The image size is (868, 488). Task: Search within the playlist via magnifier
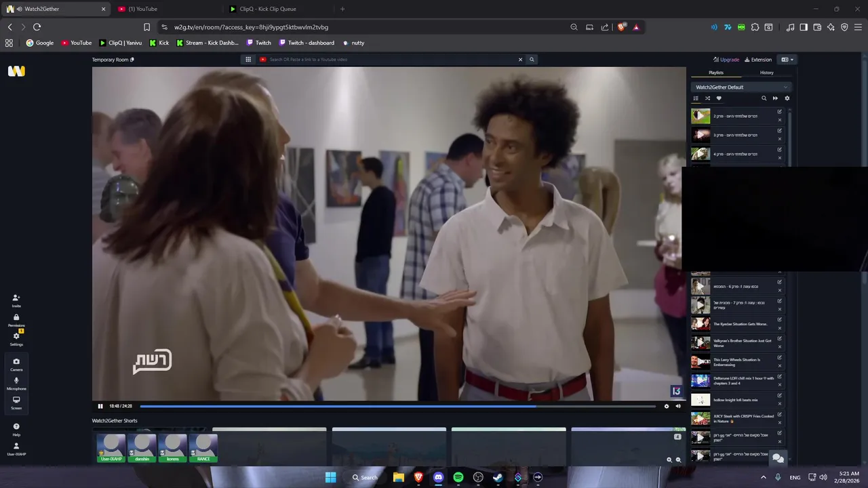coord(764,98)
